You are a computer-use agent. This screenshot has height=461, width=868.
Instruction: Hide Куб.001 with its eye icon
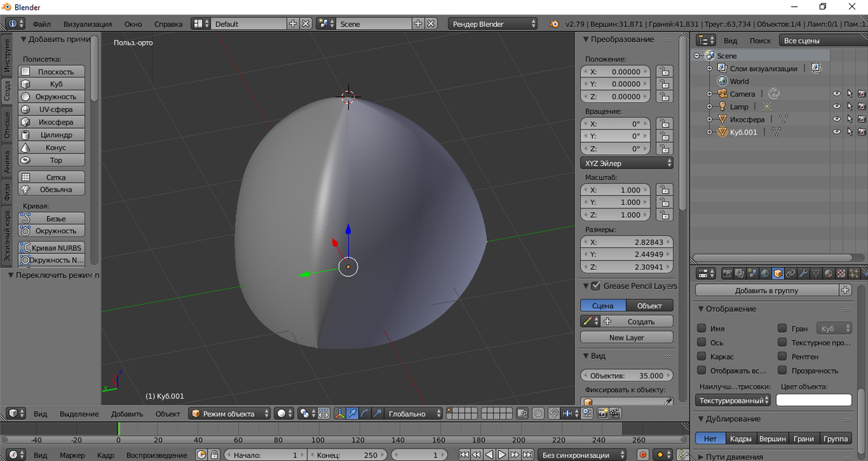(837, 132)
